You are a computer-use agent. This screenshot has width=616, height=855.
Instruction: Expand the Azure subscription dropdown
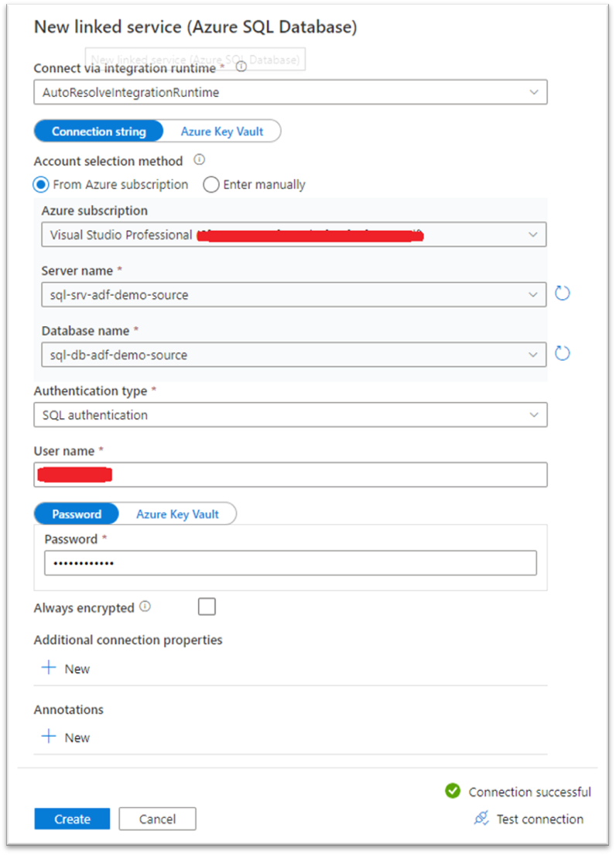click(293, 235)
